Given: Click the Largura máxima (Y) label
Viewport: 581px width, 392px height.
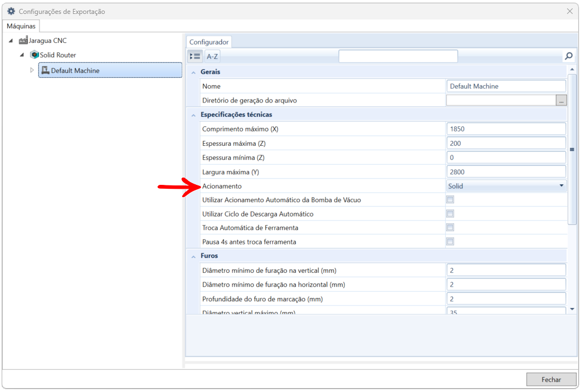Looking at the screenshot, I should point(231,172).
